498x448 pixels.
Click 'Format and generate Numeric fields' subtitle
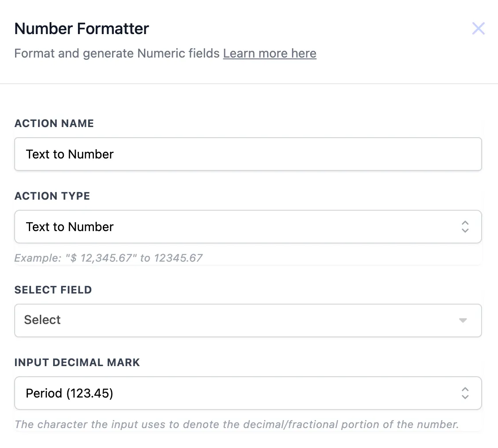pyautogui.click(x=117, y=53)
